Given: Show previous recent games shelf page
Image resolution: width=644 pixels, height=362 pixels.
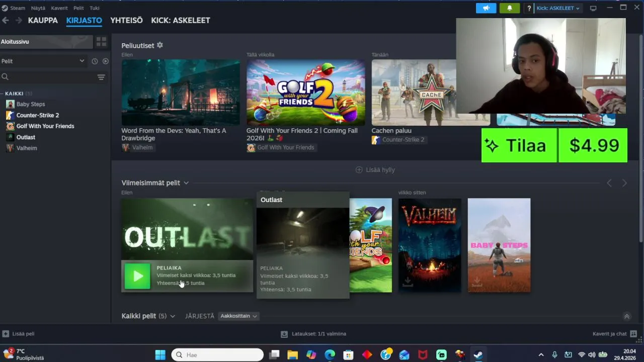Looking at the screenshot, I should tap(609, 183).
